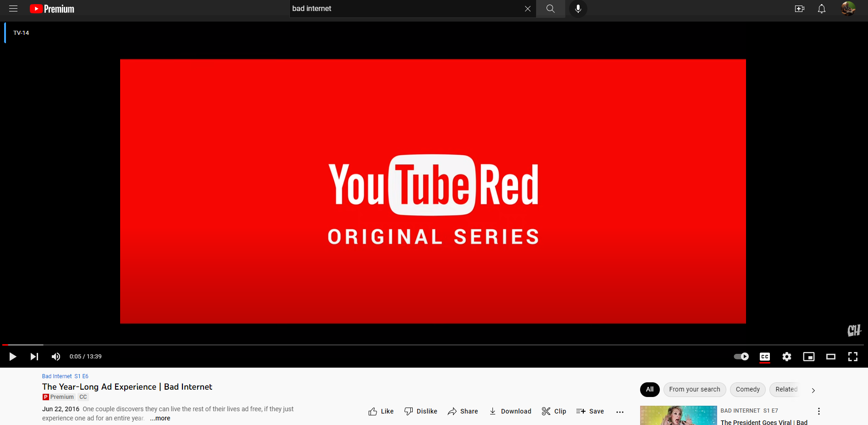Clip the video

tap(554, 411)
